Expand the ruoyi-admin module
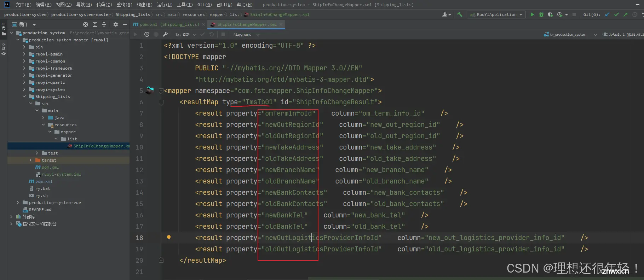 click(24, 54)
